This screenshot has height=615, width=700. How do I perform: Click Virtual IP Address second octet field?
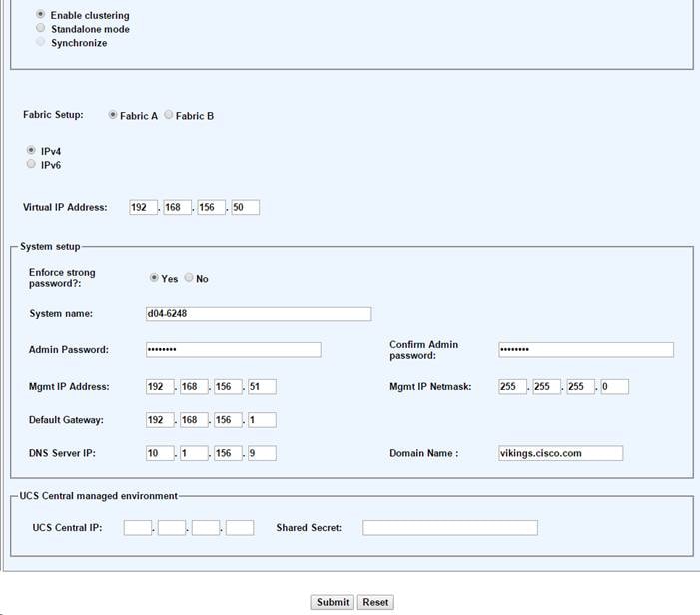click(177, 207)
